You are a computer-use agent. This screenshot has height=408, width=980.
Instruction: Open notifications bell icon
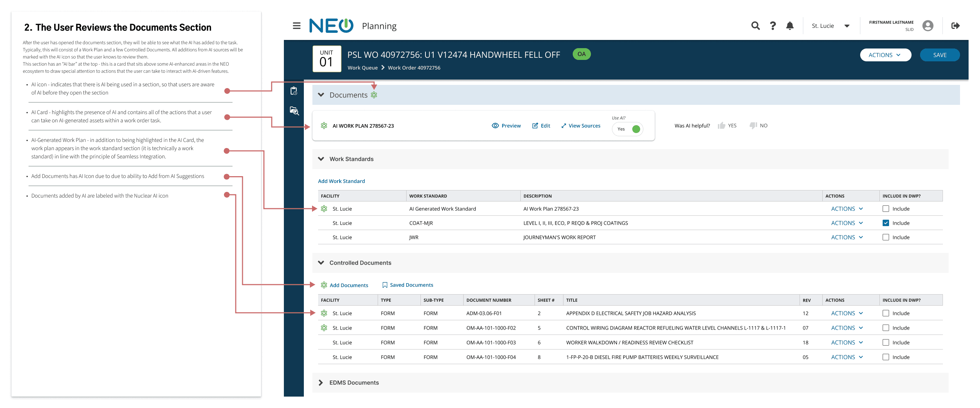tap(790, 26)
